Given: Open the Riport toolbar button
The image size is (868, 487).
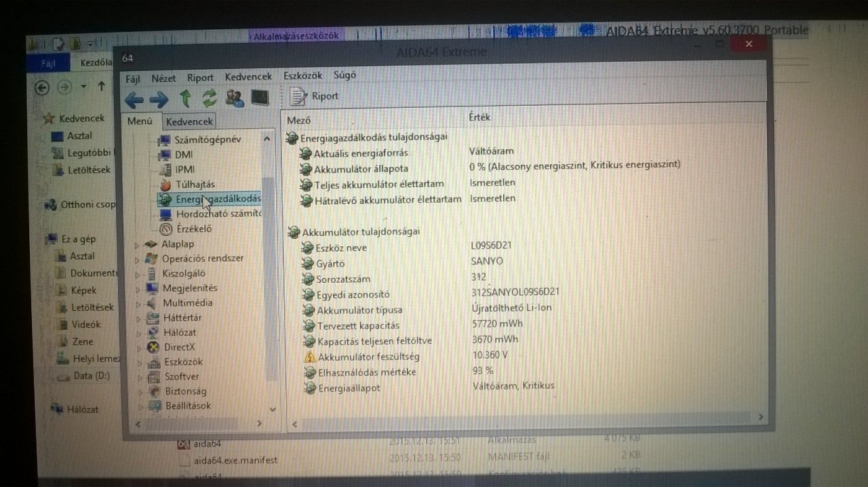Looking at the screenshot, I should 315,96.
